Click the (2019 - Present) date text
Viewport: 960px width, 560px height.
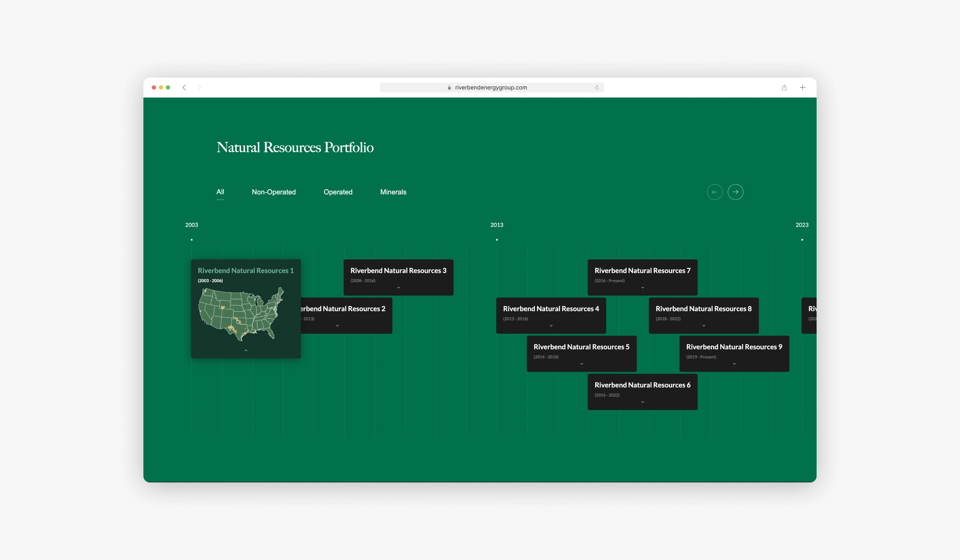701,357
